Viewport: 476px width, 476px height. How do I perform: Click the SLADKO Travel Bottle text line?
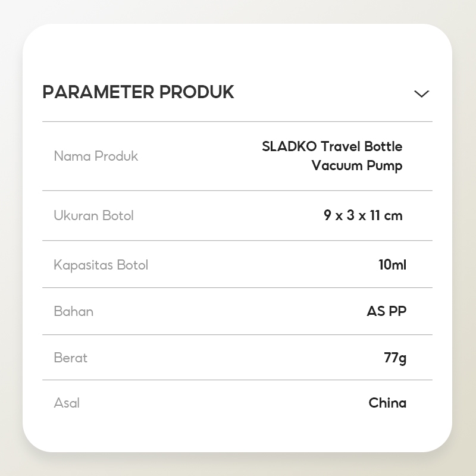coord(332,146)
